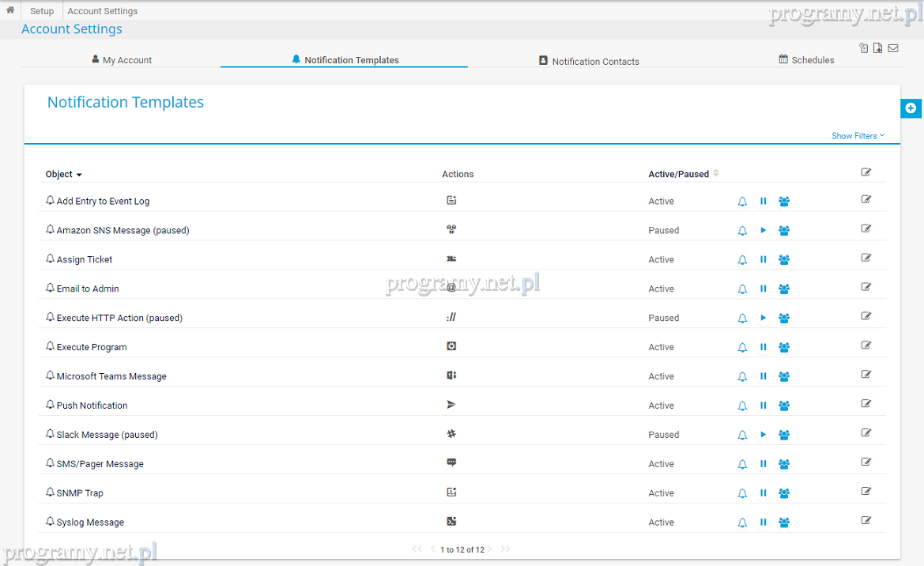Click Setup in the breadcrumb
Screen dimensions: 924x566
pyautogui.click(x=42, y=11)
